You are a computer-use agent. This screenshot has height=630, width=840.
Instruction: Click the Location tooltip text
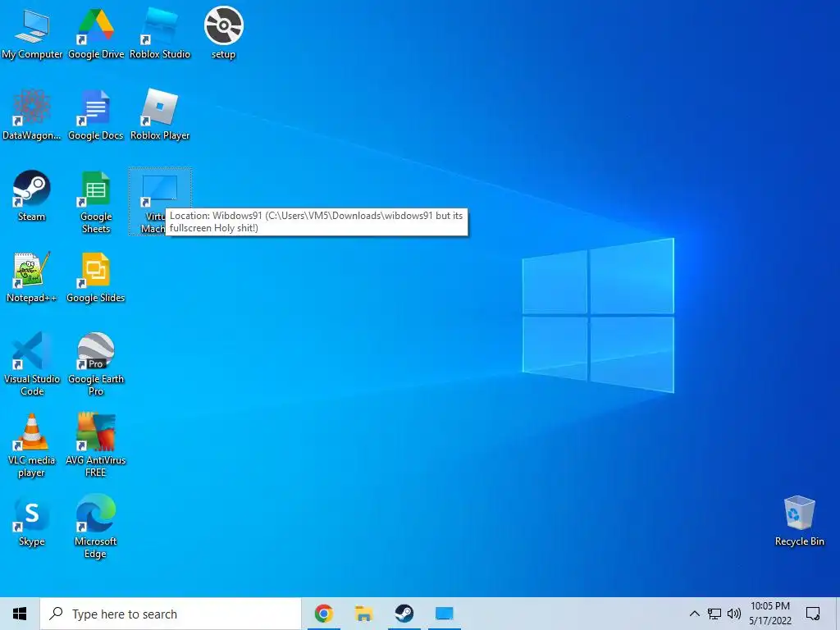click(x=316, y=221)
